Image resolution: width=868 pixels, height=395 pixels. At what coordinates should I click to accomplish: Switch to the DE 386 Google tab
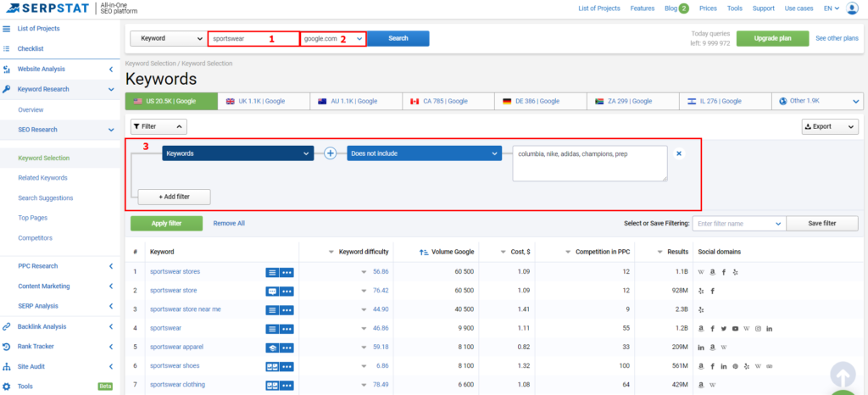coord(541,101)
